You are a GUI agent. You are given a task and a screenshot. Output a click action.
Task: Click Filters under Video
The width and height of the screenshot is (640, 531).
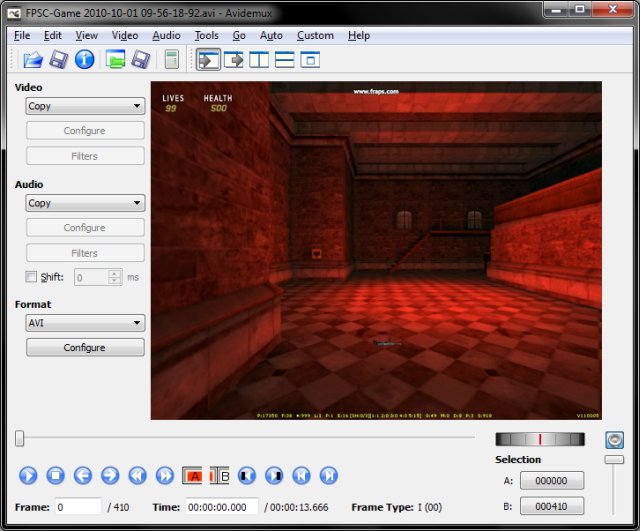pos(85,156)
